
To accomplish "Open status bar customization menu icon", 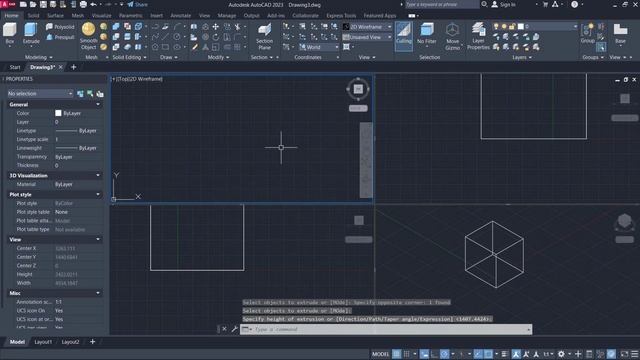I will [635, 354].
